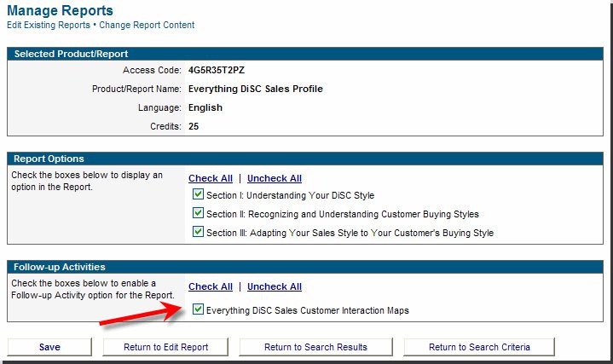Image resolution: width=613 pixels, height=364 pixels.
Task: Uncheck Everything DiSC Sales Customer Interaction Maps
Action: pos(198,309)
